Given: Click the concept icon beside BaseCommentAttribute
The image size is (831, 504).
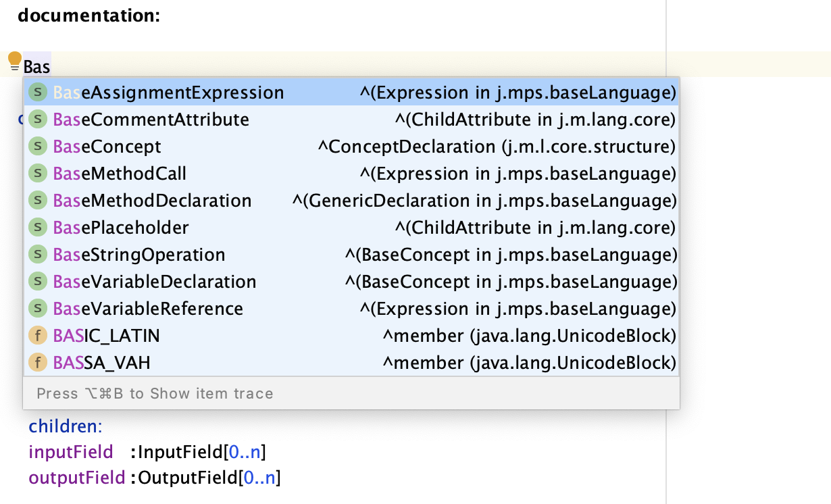Looking at the screenshot, I should 38,119.
